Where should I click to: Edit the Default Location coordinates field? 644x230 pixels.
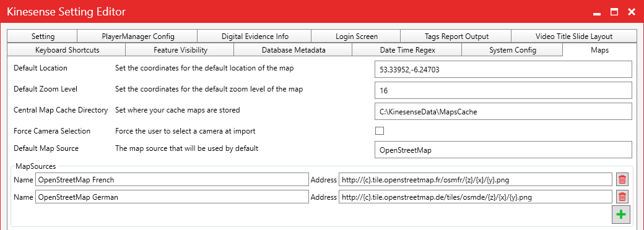coord(503,69)
